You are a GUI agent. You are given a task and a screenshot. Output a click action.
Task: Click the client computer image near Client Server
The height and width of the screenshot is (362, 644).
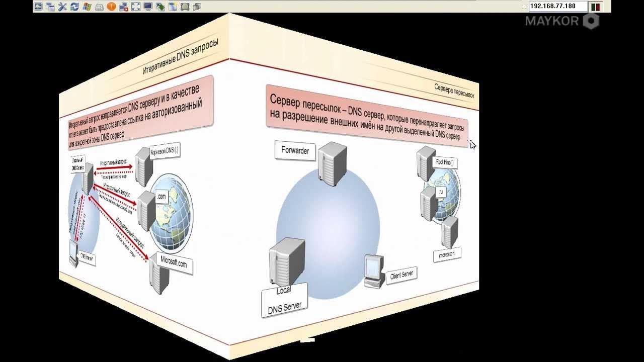374,271
